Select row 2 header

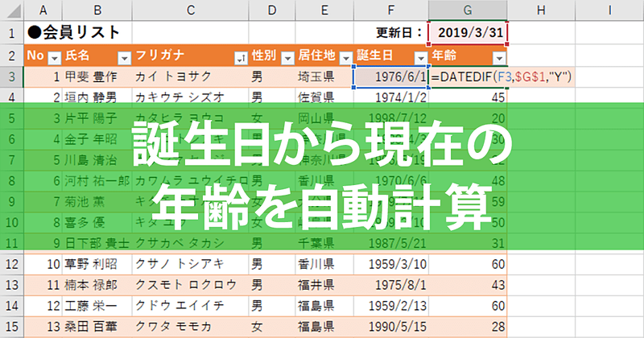click(x=12, y=56)
